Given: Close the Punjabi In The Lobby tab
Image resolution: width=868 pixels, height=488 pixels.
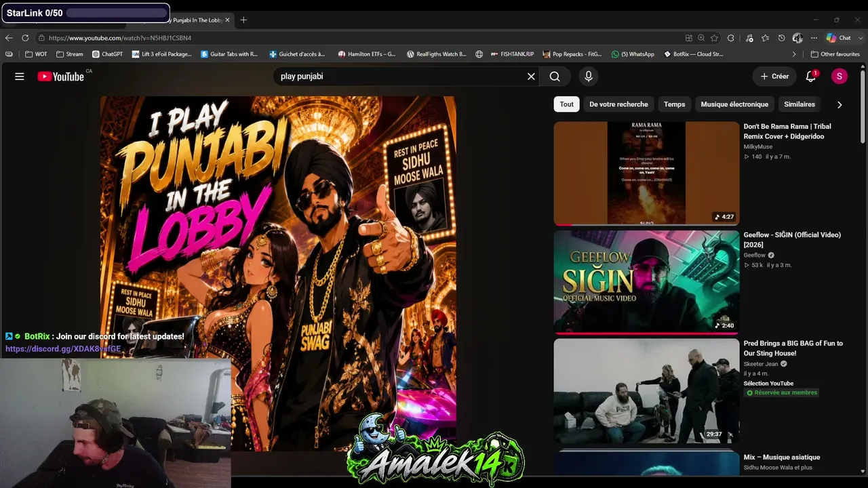Looking at the screenshot, I should [x=227, y=20].
